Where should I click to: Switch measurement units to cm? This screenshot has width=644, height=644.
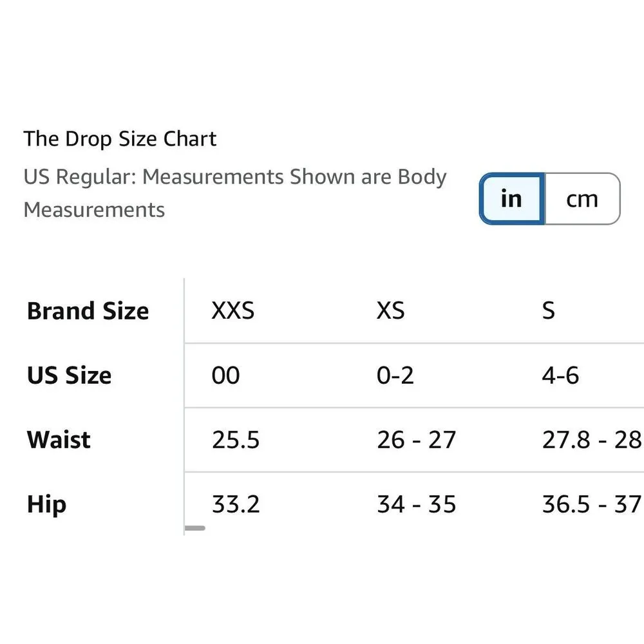click(x=582, y=199)
